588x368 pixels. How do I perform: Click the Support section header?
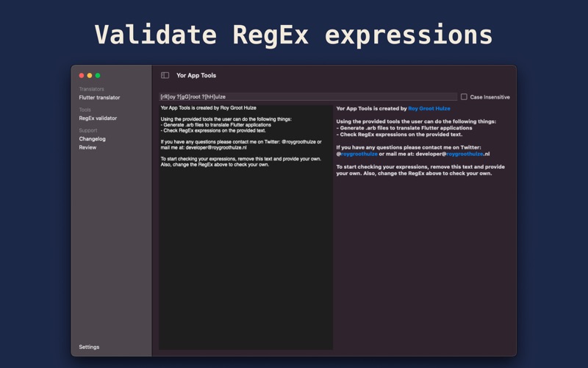(88, 130)
